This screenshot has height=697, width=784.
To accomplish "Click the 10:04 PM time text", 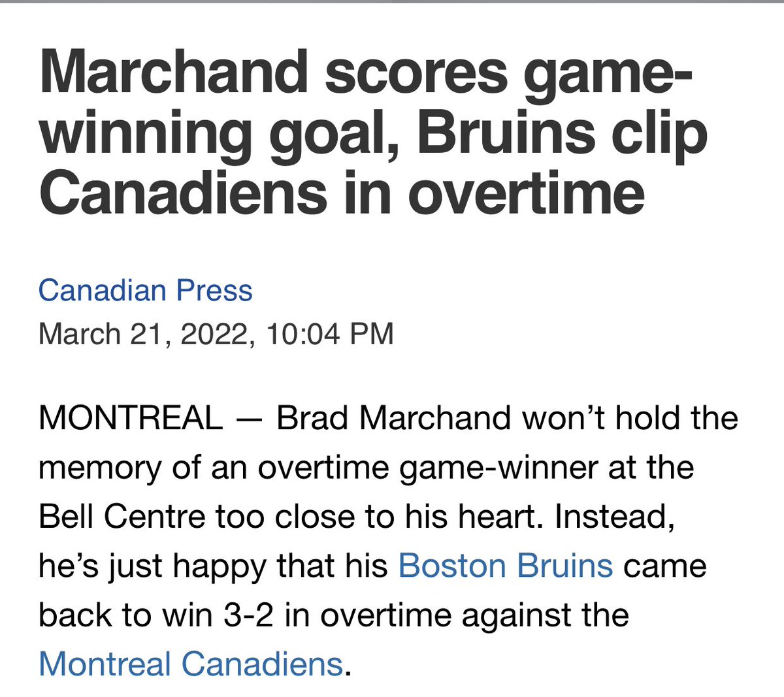I will [x=330, y=334].
